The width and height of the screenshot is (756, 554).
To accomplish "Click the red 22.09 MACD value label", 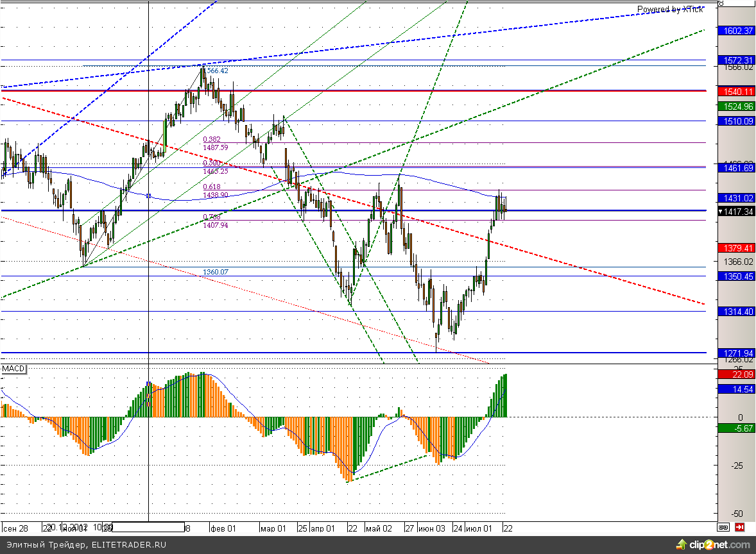I will tap(737, 374).
